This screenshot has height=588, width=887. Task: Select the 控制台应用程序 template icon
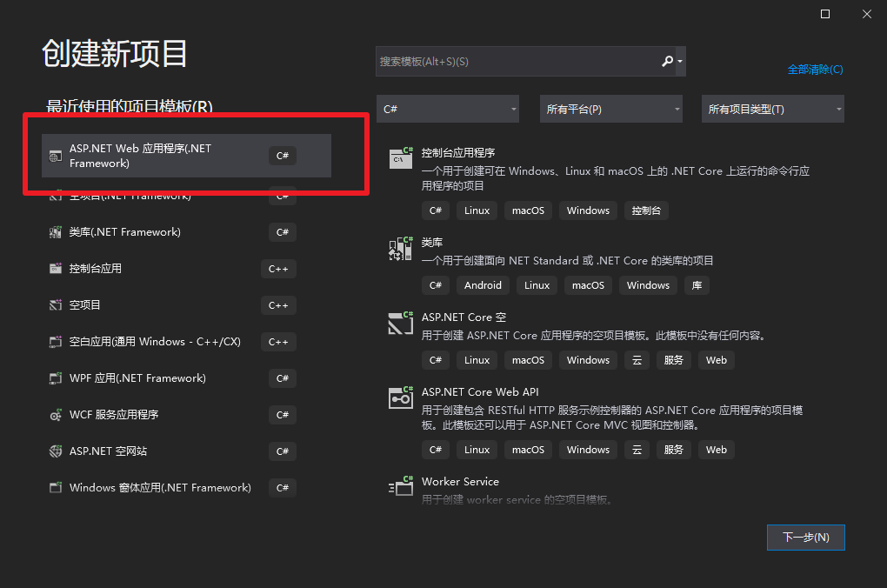click(400, 157)
